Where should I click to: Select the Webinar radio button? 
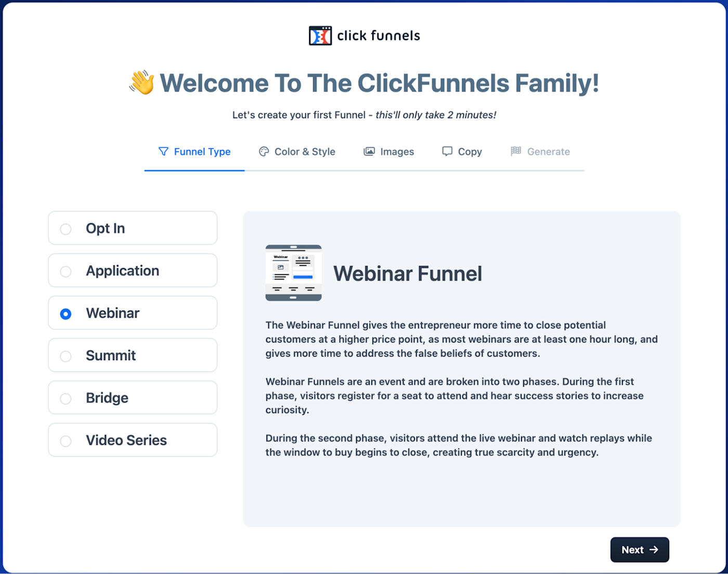click(x=66, y=314)
